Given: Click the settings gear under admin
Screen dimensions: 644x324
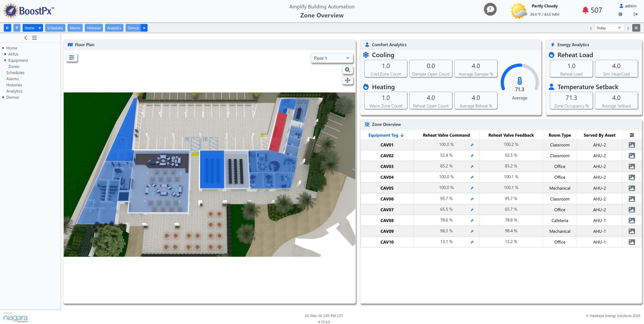Looking at the screenshot, I should pyautogui.click(x=620, y=14).
